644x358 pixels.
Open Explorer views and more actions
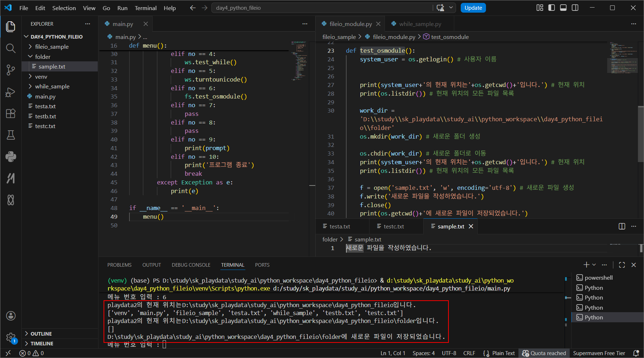coord(88,24)
